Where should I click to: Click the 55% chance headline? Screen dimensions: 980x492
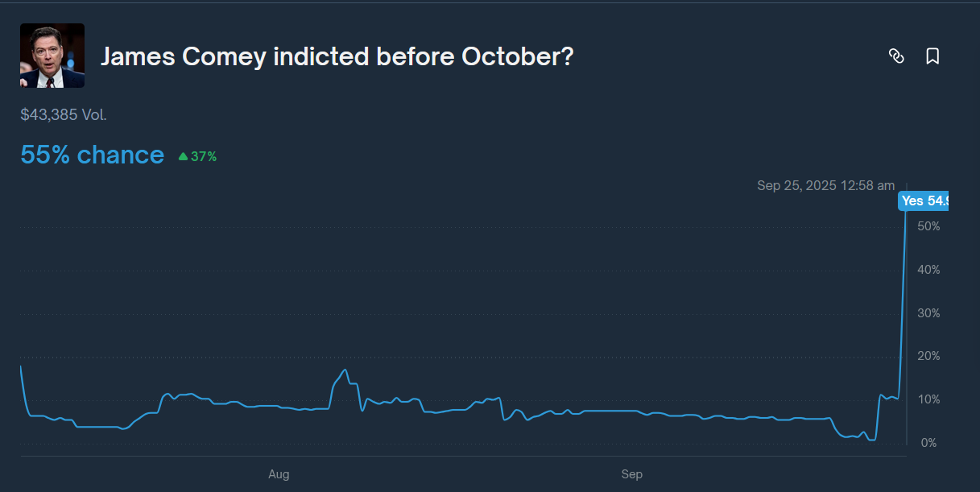click(x=92, y=155)
